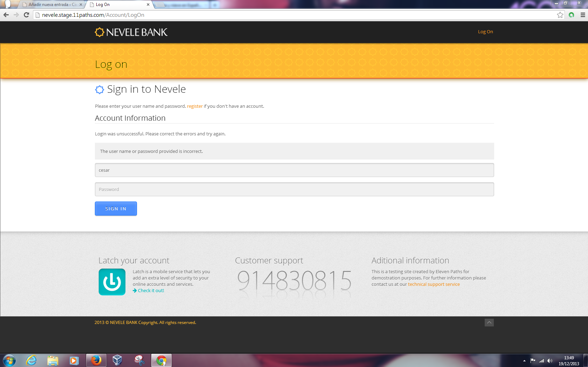Click the Nevele Bank logo
This screenshot has height=367, width=588.
pos(131,32)
